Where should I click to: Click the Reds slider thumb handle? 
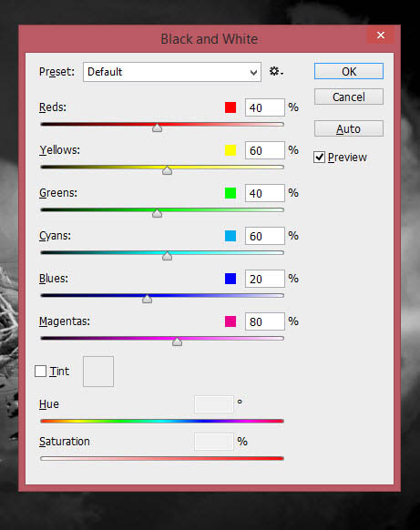coord(157,127)
